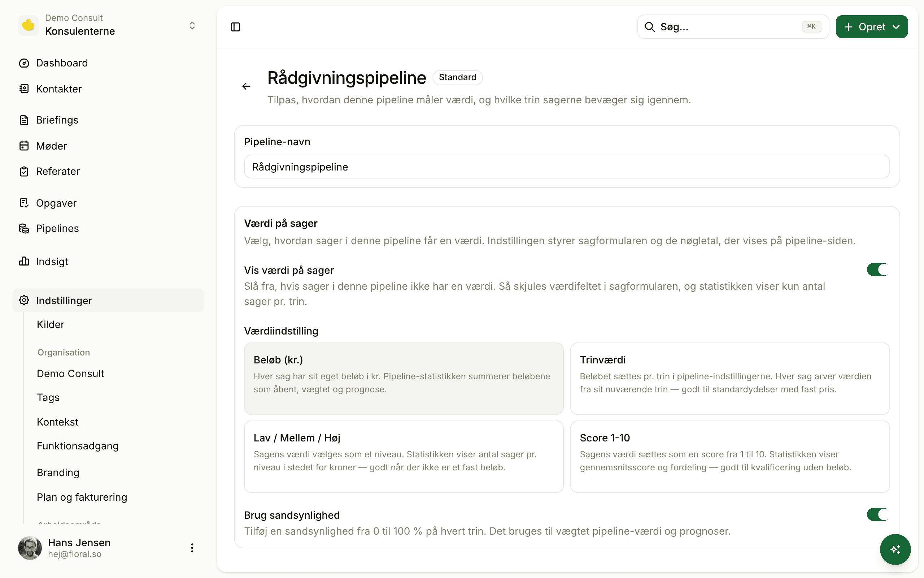
Task: Open the Opret dropdown chevron
Action: coord(896,27)
